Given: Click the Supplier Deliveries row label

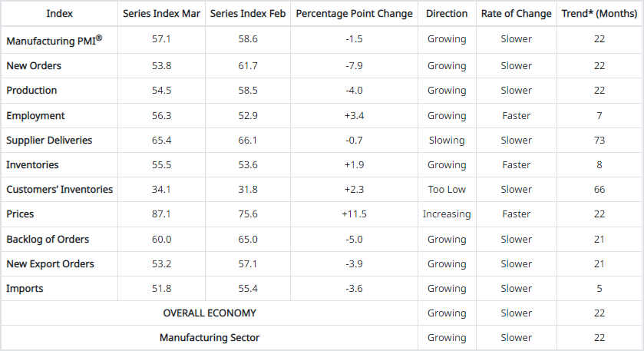Looking at the screenshot, I should coord(49,141).
